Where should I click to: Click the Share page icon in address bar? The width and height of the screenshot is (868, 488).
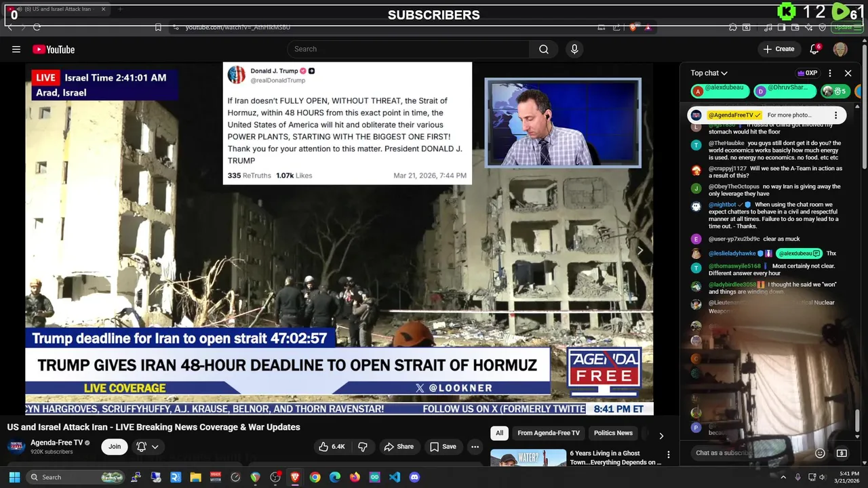pos(616,27)
